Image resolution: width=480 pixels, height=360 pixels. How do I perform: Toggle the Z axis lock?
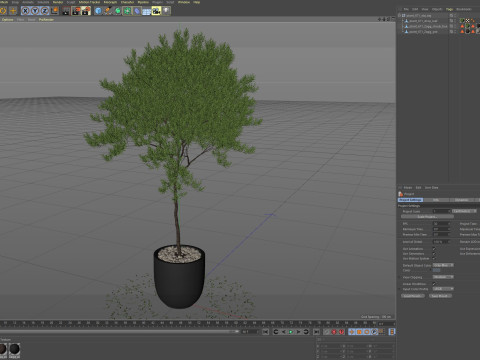tap(45, 11)
